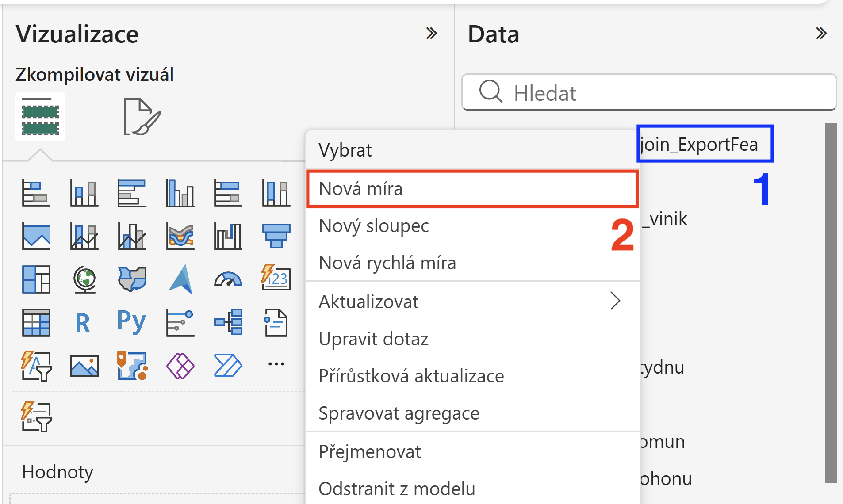Image resolution: width=843 pixels, height=504 pixels.
Task: Select the 100% stacked column chart visual
Action: click(276, 193)
